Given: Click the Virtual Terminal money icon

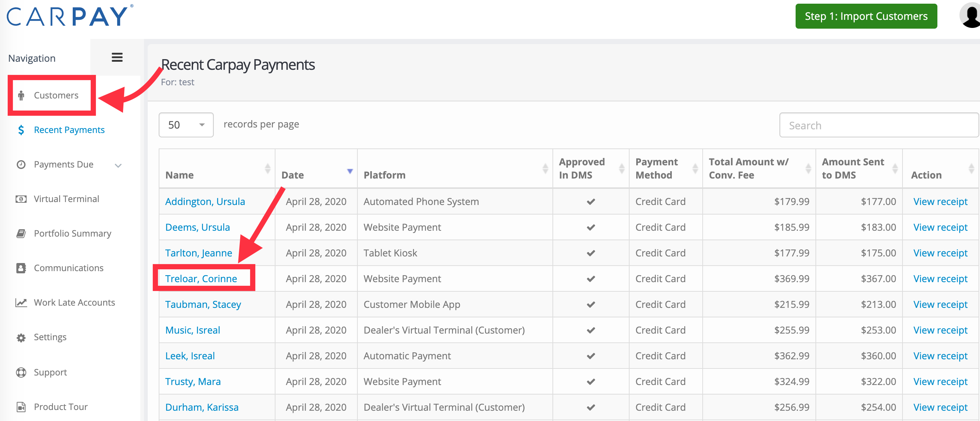Looking at the screenshot, I should [21, 199].
